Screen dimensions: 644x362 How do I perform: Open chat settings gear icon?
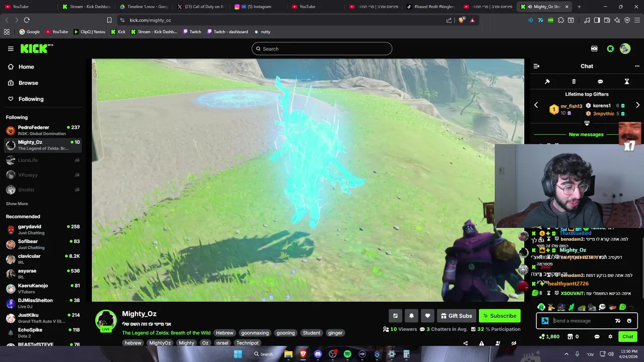pyautogui.click(x=610, y=336)
